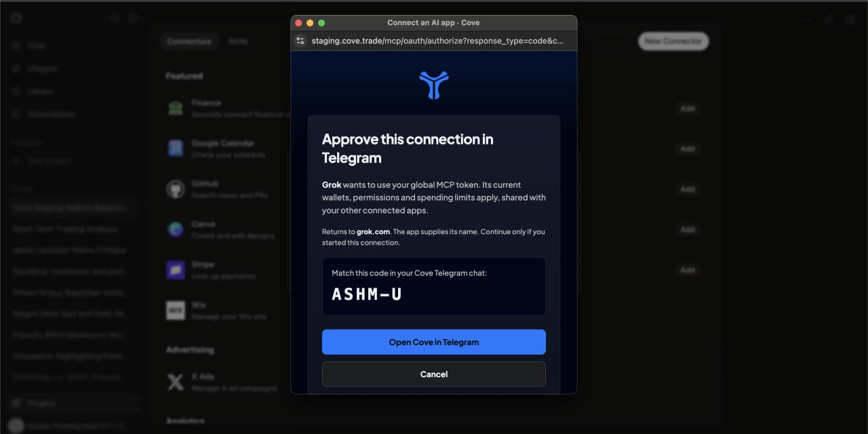Click the Finance connector icon
868x434 pixels.
(176, 108)
